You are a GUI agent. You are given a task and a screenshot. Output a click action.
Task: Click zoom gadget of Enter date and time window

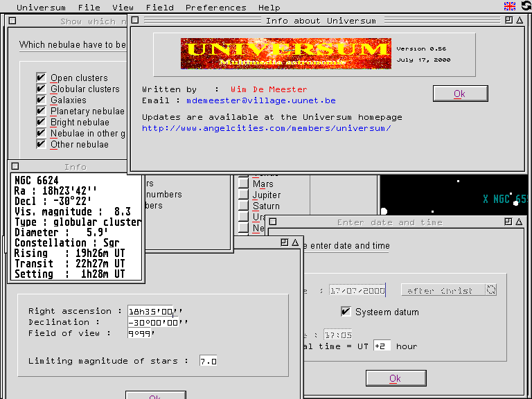click(508, 222)
